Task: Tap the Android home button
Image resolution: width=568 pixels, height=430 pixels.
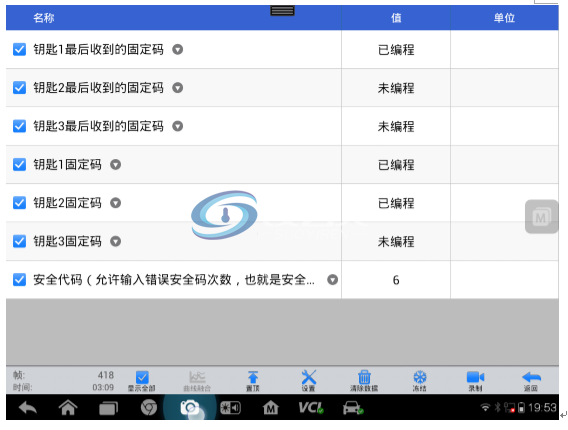Action: (68, 408)
